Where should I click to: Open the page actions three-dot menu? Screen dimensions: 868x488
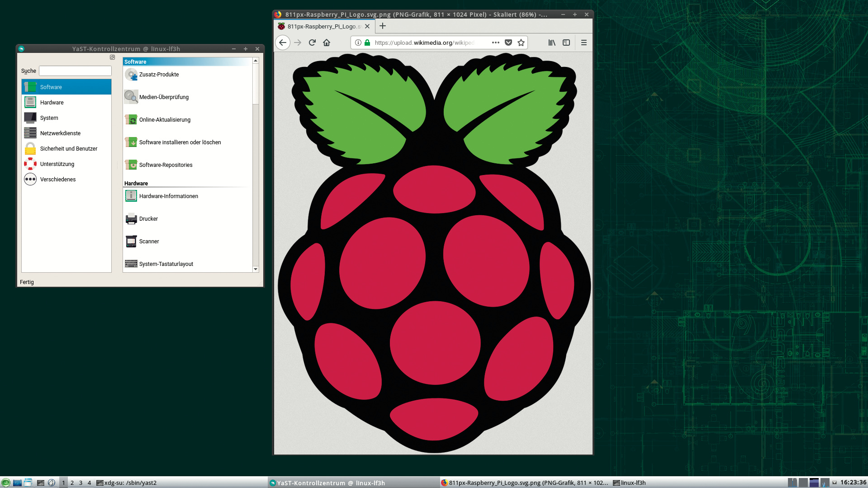(496, 43)
